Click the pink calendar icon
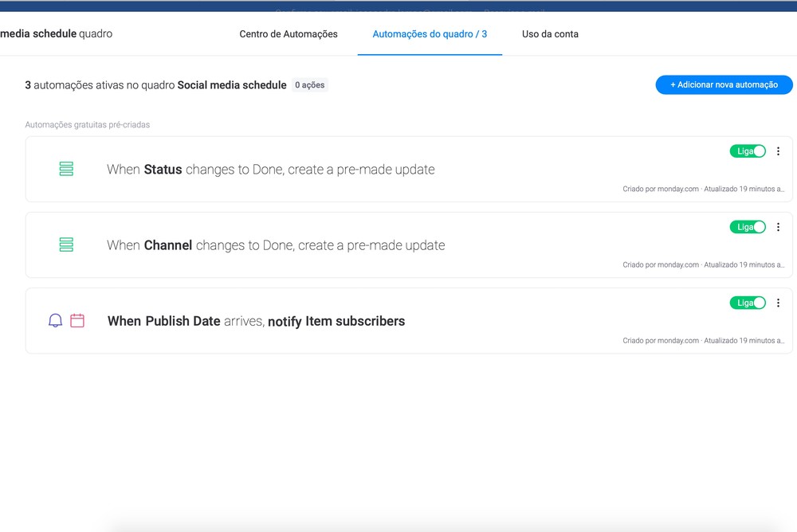The height and width of the screenshot is (532, 797). (77, 321)
